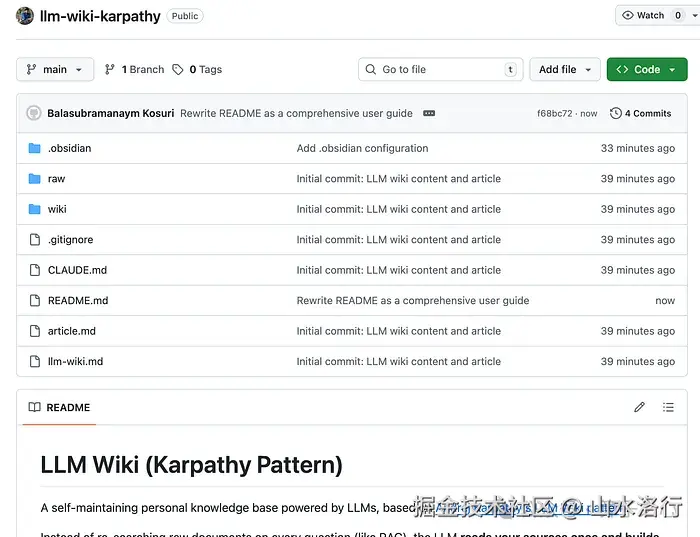This screenshot has height=537, width=700.
Task: Click the branch icon beside 1 Branch
Action: 109,69
